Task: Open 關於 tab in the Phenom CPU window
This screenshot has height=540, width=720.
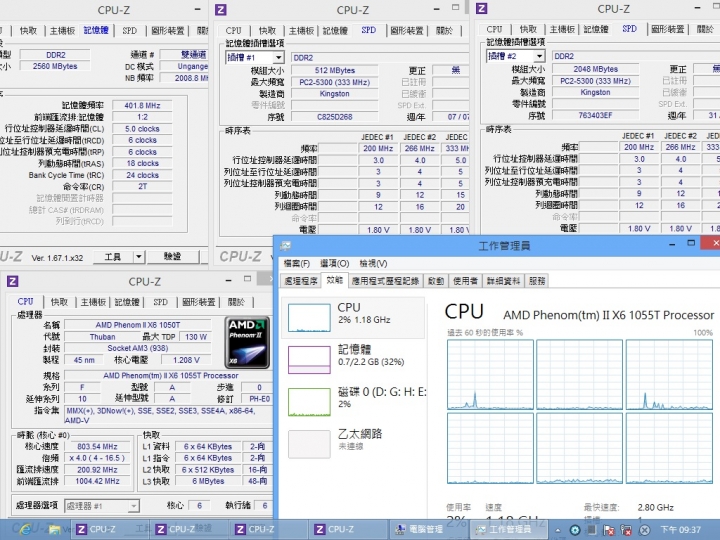Action: click(x=236, y=302)
